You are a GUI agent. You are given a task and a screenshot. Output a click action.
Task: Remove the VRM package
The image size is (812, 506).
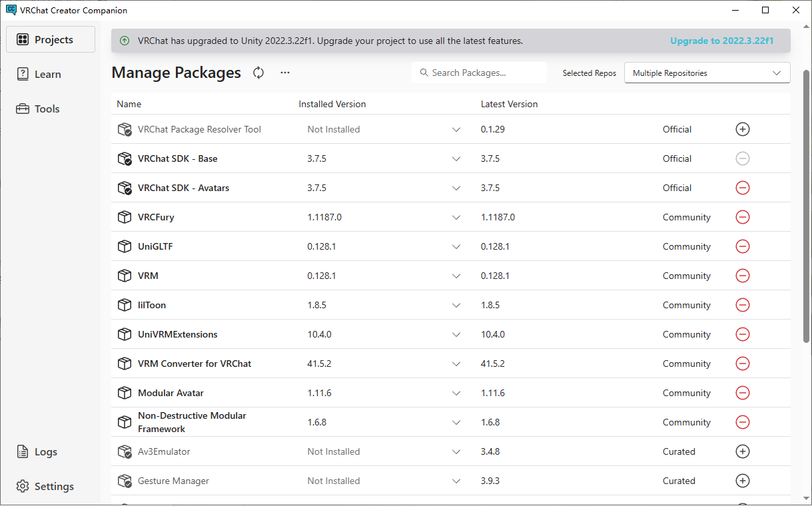coord(743,276)
